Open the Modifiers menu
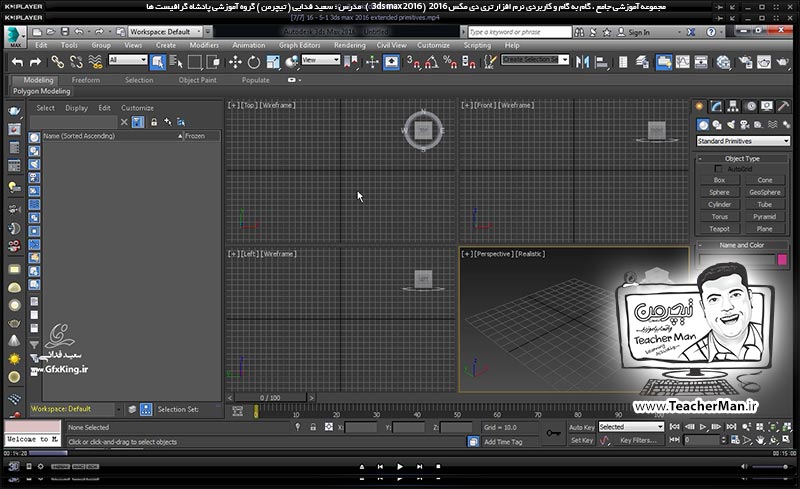Image resolution: width=800 pixels, height=489 pixels. pyautogui.click(x=204, y=45)
